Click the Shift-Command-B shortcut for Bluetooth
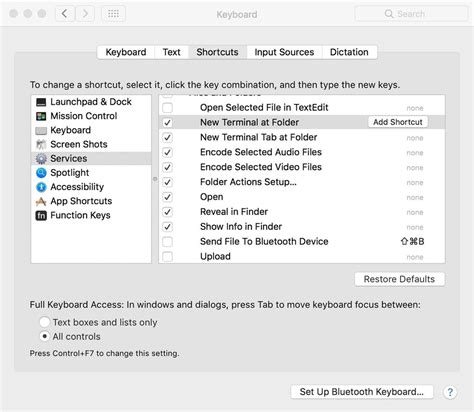The image size is (474, 412). pos(412,241)
